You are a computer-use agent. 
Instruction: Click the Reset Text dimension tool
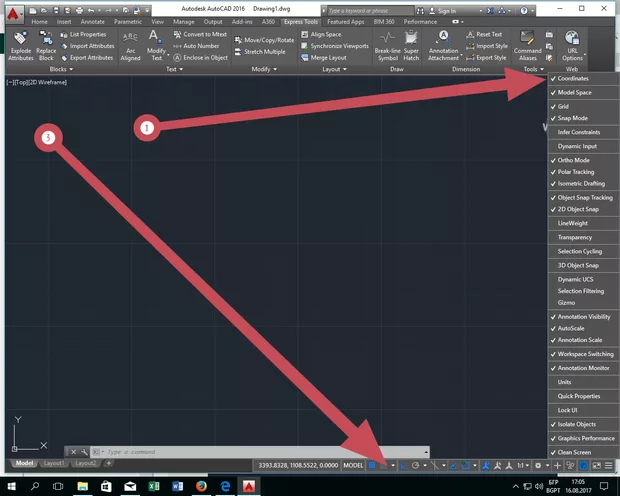[484, 34]
